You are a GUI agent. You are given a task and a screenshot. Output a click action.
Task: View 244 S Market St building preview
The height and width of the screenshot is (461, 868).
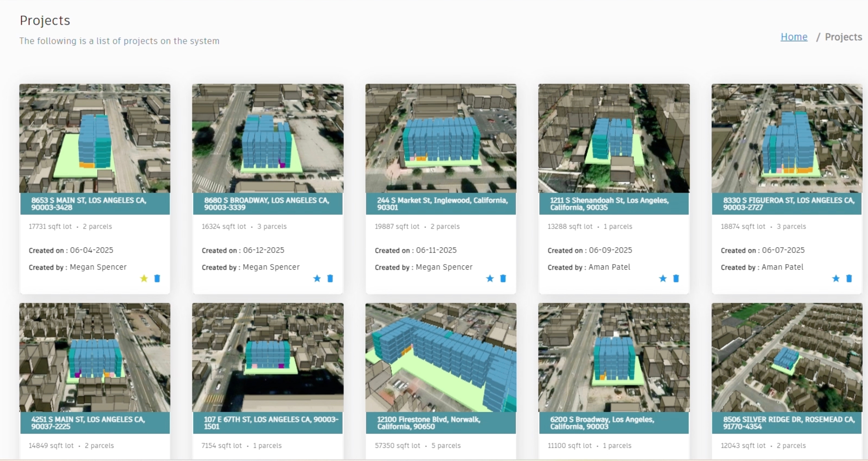(441, 138)
